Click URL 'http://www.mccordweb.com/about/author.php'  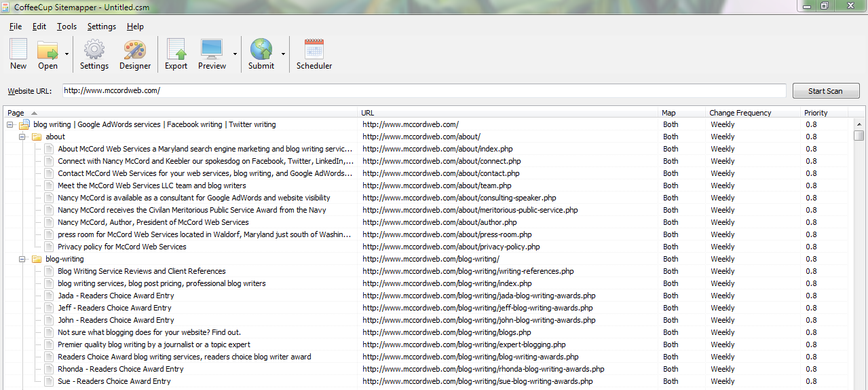[440, 222]
